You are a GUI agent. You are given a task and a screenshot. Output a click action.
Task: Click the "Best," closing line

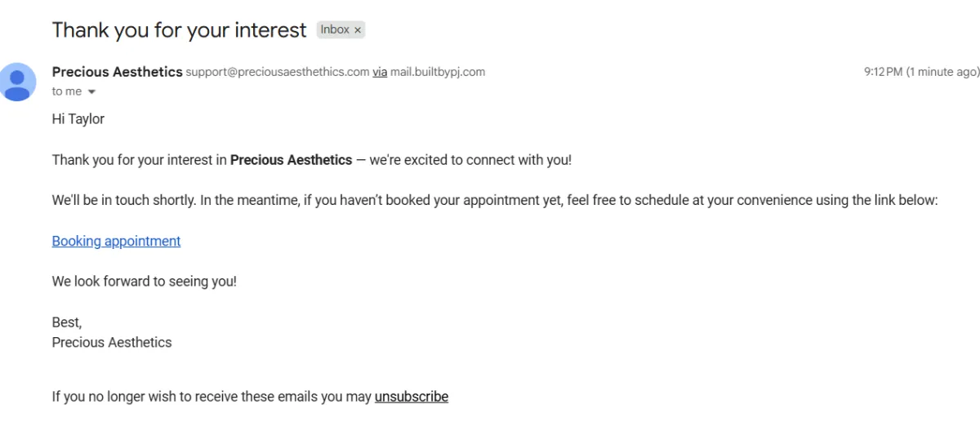point(67,322)
